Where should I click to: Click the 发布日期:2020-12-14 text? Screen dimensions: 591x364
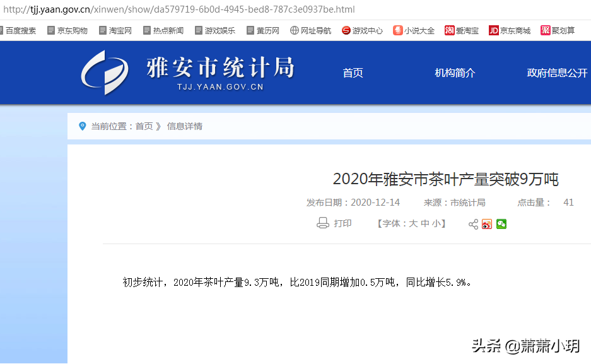point(353,203)
